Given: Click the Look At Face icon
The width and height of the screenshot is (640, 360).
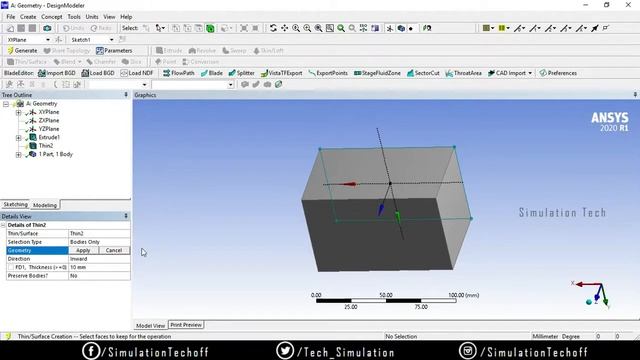Looking at the screenshot, I should pyautogui.click(x=427, y=28).
